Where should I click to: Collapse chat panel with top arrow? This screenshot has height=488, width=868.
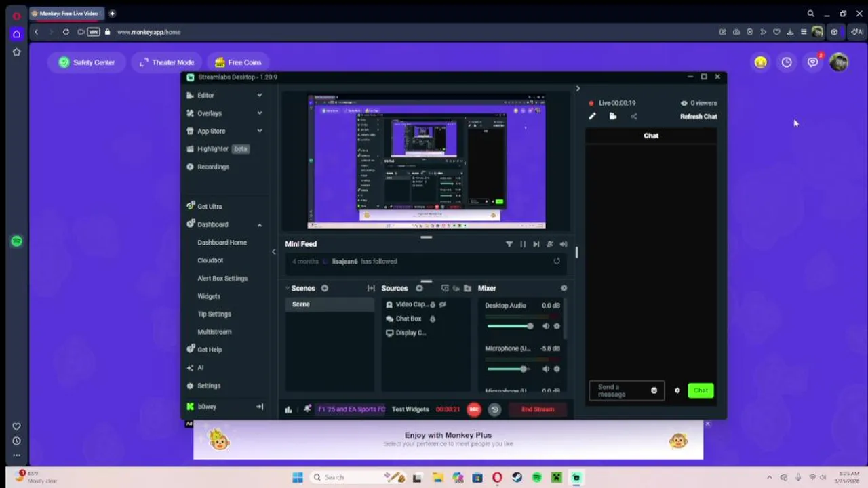(578, 89)
